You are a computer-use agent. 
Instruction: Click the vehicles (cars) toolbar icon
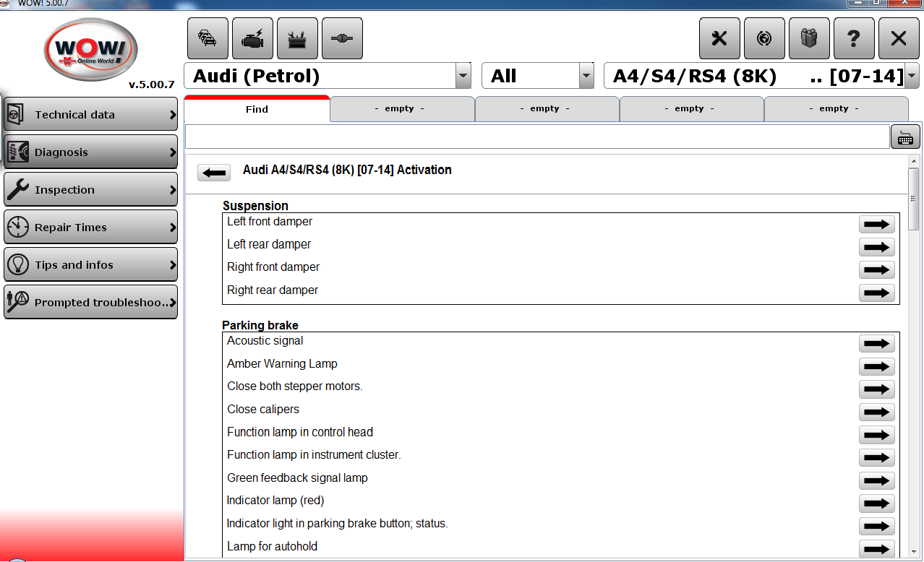click(x=208, y=38)
